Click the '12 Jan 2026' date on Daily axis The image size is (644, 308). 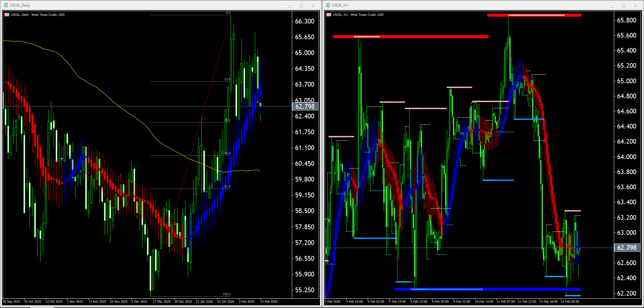[204, 302]
